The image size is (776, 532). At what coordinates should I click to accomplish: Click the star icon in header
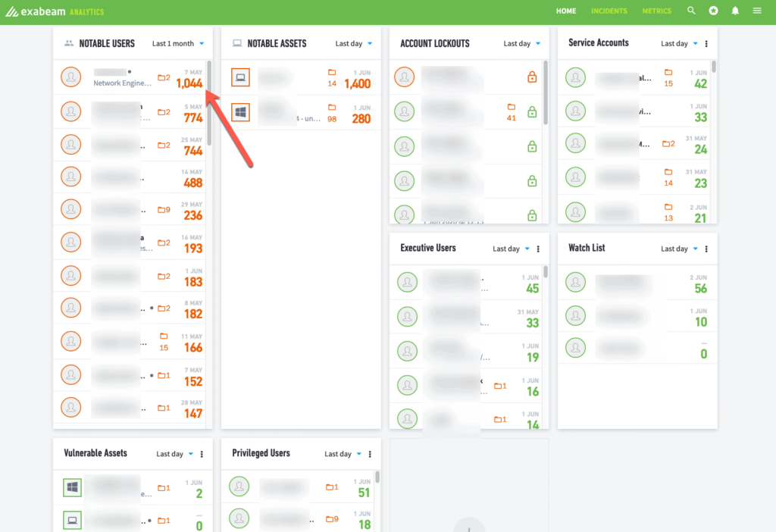point(713,11)
